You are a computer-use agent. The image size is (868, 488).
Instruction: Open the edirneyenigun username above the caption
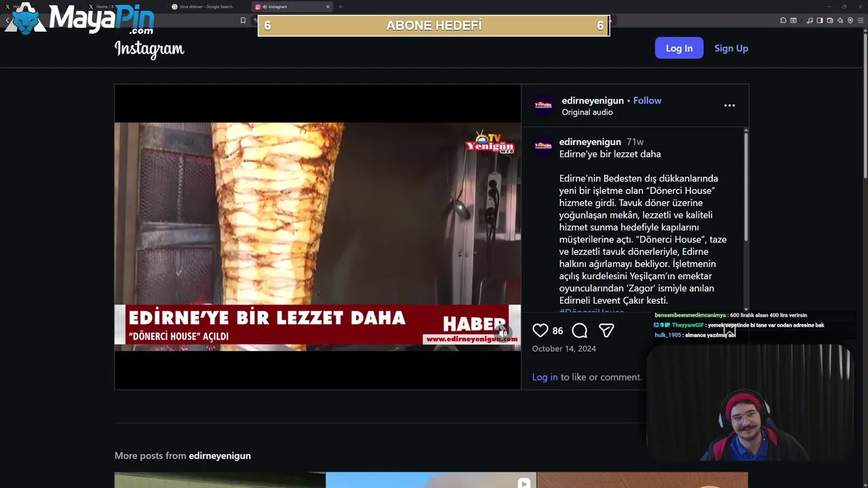pyautogui.click(x=590, y=142)
